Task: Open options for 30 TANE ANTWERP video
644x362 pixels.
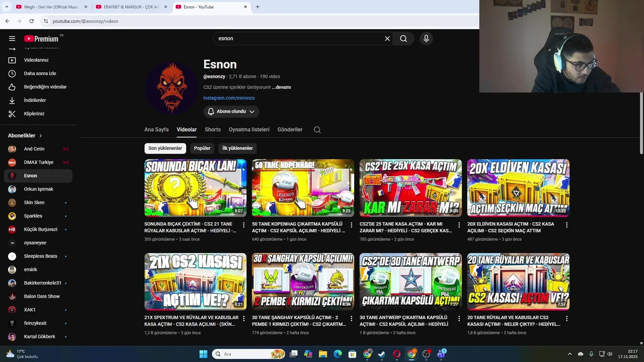Action: click(x=459, y=318)
